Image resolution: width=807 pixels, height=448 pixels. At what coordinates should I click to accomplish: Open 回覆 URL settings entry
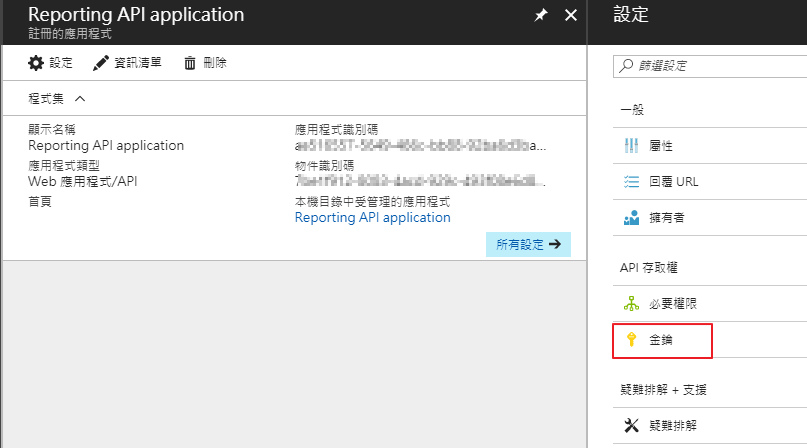point(673,181)
